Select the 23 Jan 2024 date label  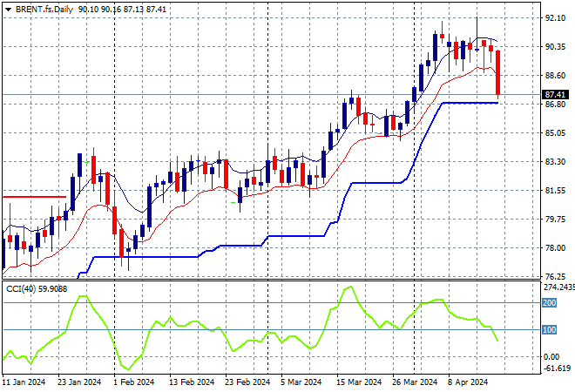78,382
